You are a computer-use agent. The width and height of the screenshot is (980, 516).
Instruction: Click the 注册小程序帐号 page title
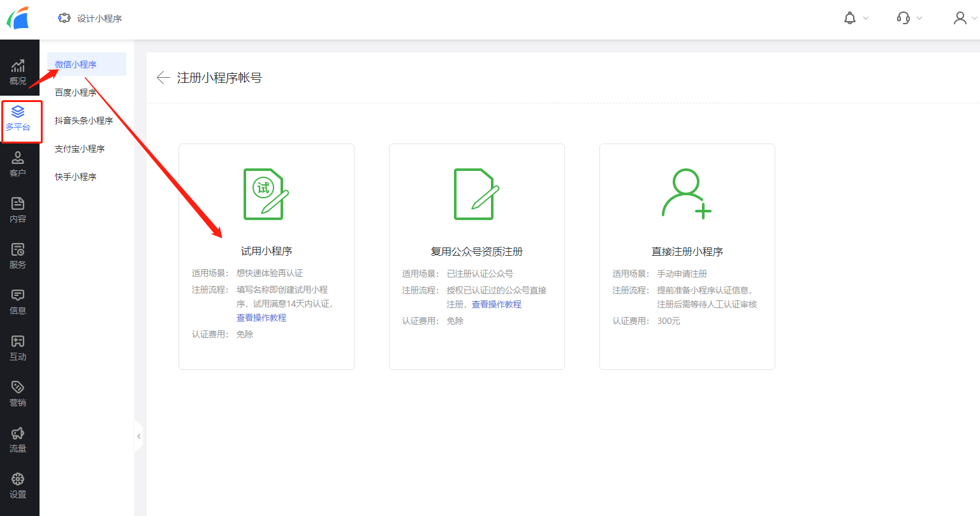coord(219,78)
